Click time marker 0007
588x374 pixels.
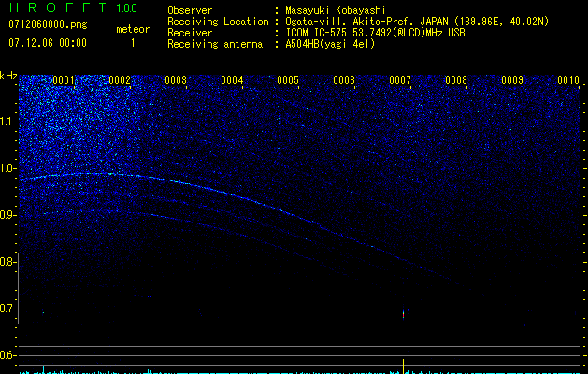point(400,80)
